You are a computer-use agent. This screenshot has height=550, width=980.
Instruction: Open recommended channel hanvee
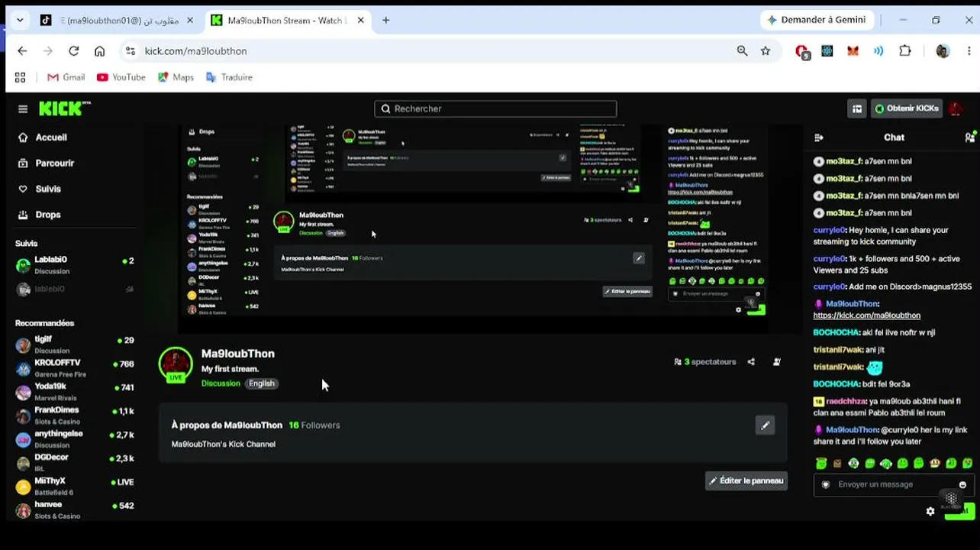click(x=75, y=510)
